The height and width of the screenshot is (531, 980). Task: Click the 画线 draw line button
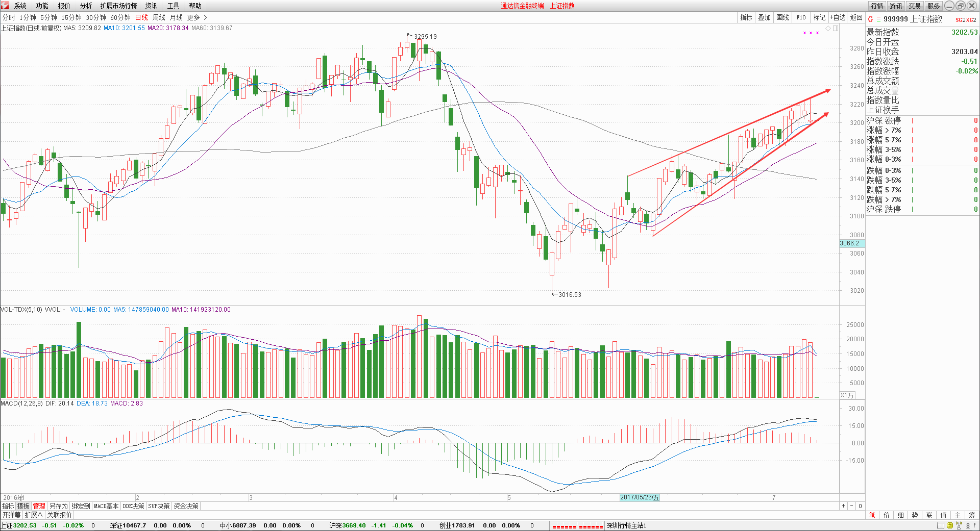click(x=782, y=17)
